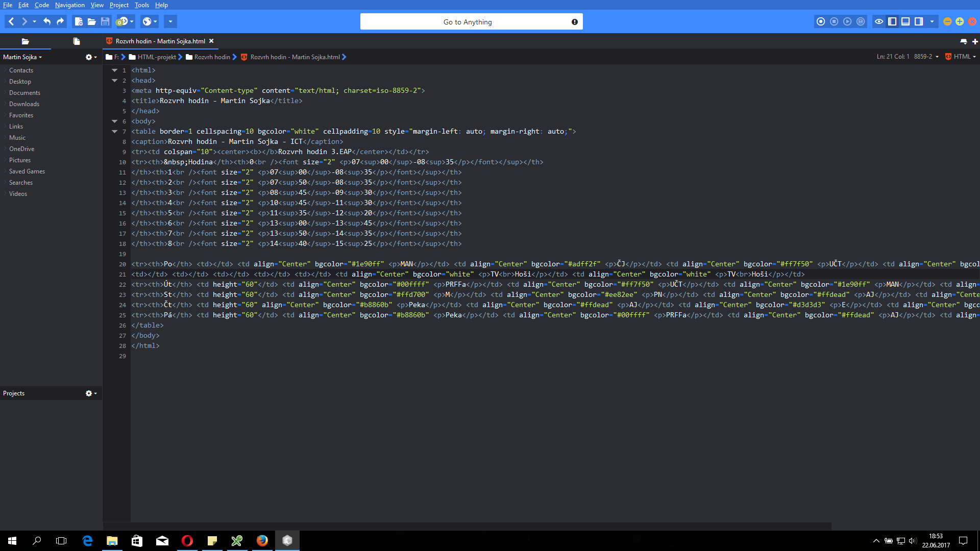Open the Navigation menu
Viewport: 980px width, 551px height.
tap(70, 5)
